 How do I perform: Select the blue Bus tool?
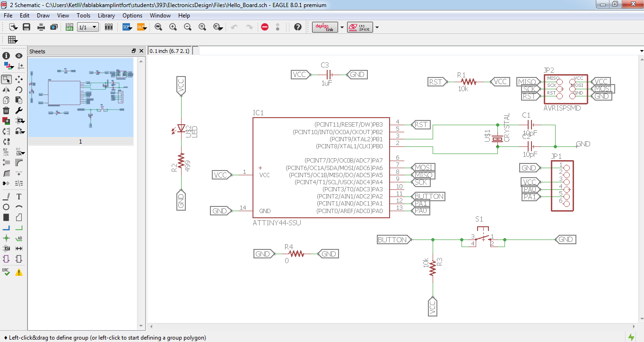[x=6, y=228]
